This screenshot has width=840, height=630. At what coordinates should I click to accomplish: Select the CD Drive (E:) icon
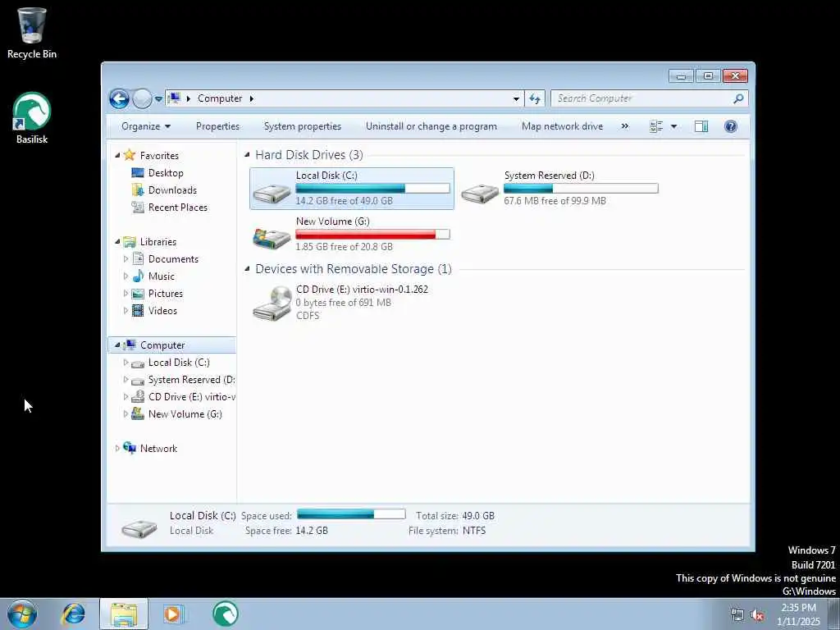point(272,304)
